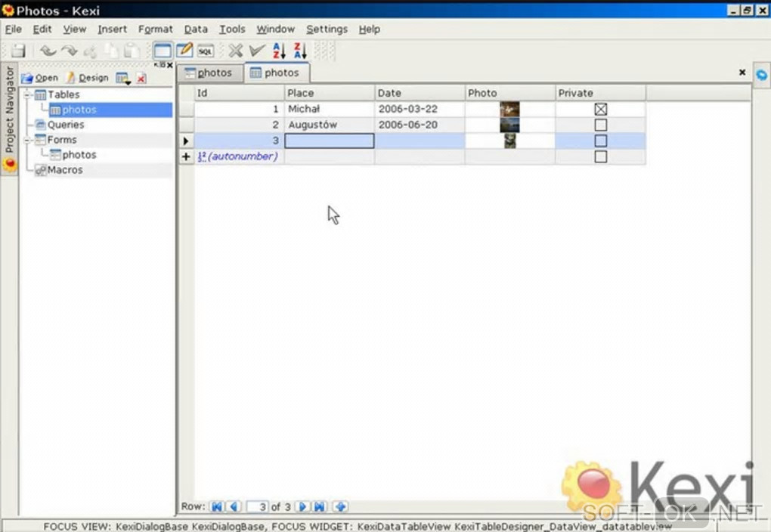771x532 pixels.
Task: Switch to SQL view icon
Action: 206,51
